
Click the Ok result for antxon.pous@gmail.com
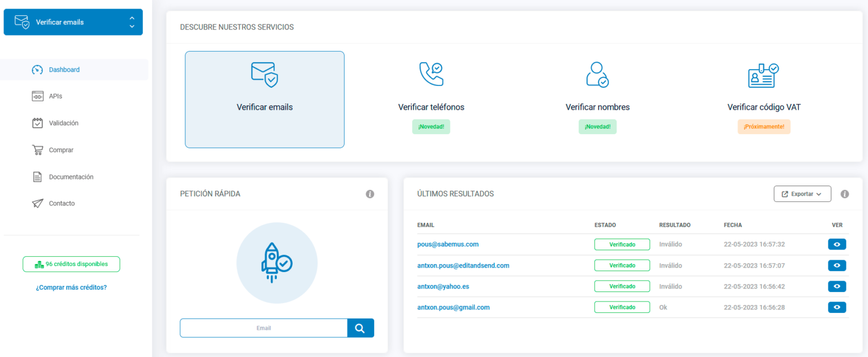coord(663,307)
